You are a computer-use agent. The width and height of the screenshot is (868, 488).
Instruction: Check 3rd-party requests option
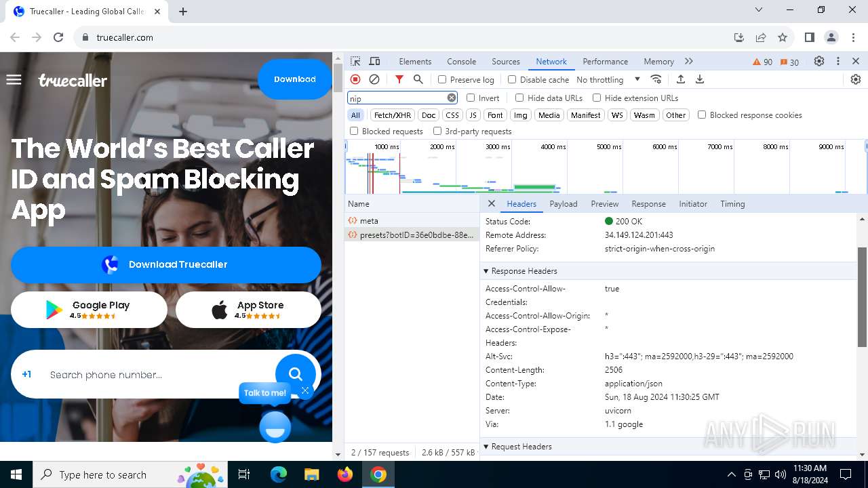pos(437,131)
